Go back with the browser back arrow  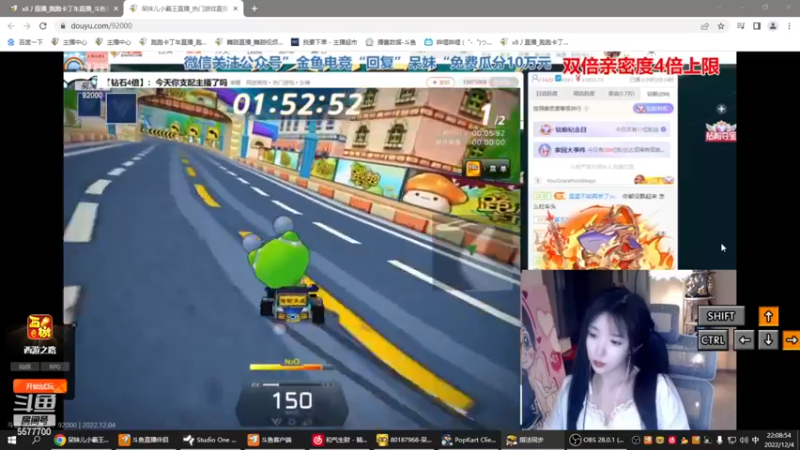(11, 26)
